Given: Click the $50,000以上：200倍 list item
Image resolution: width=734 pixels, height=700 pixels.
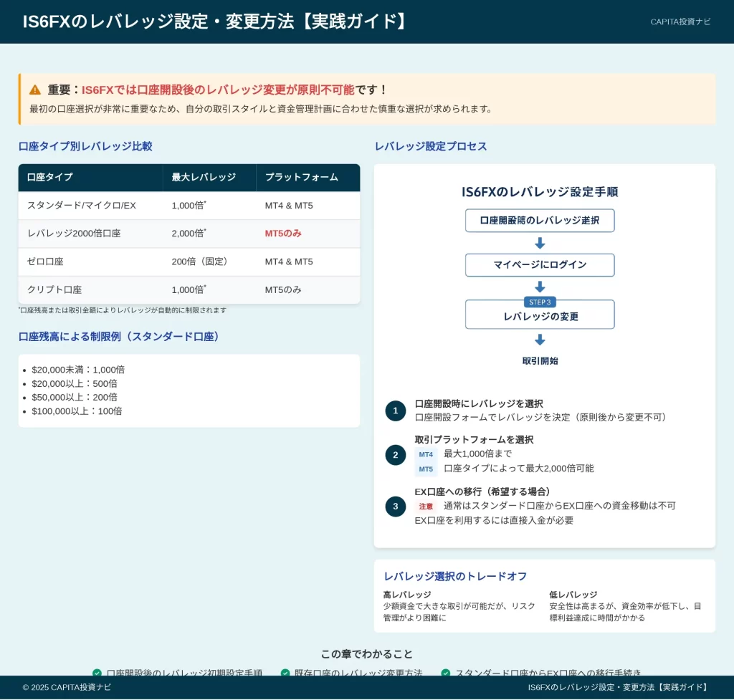Looking at the screenshot, I should [x=75, y=397].
